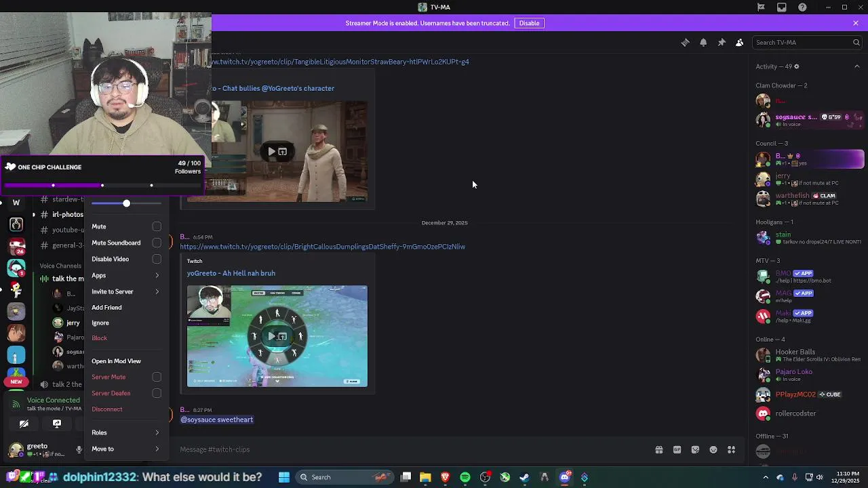Open "yoGreeto - Ah Hell nah bruh" title

[x=231, y=273]
